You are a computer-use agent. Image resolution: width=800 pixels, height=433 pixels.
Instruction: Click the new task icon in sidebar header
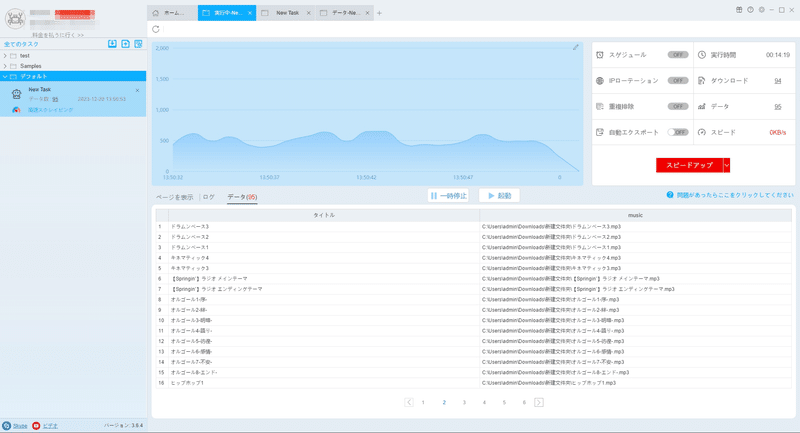tap(126, 44)
